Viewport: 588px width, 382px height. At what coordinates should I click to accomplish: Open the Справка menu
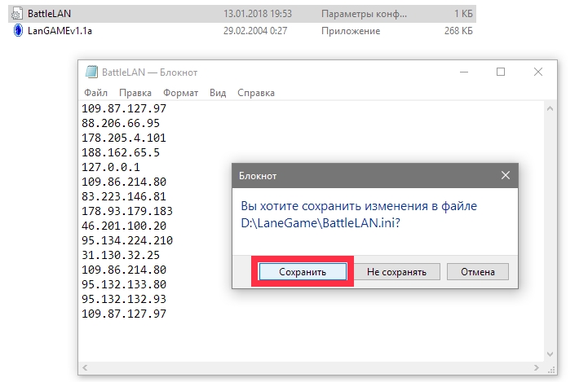pos(256,93)
